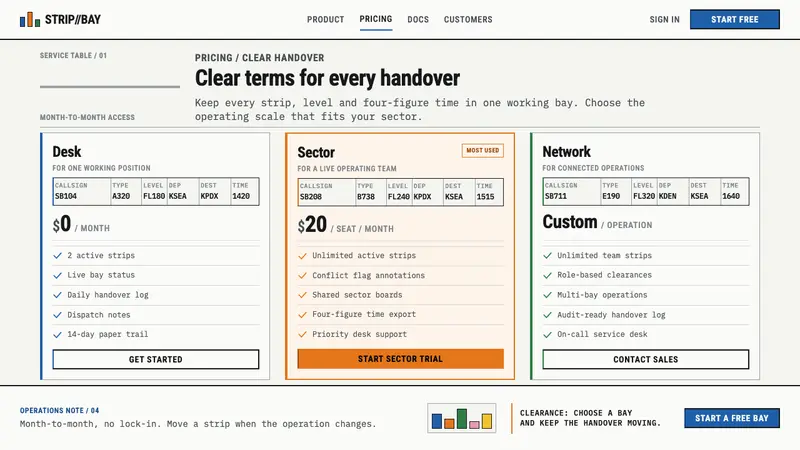This screenshot has height=450, width=800.
Task: Click the "$0 / MONTH" price
Action: pyautogui.click(x=81, y=224)
